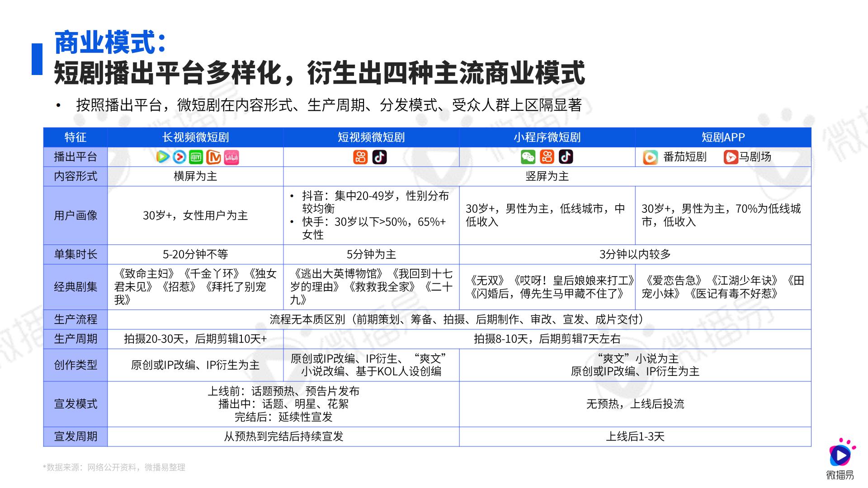868x488 pixels.
Task: Select the 拍摄20-30天，后期剪辑10天+ cell
Action: click(x=195, y=339)
